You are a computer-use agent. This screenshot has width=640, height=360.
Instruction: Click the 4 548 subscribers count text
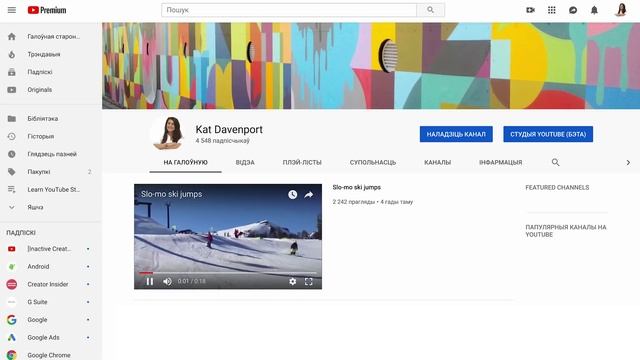click(x=222, y=141)
